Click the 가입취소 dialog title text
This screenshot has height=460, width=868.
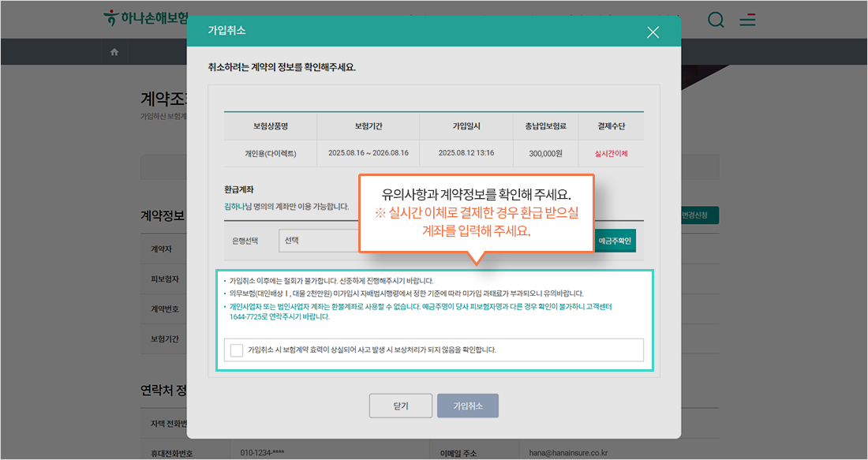point(226,31)
